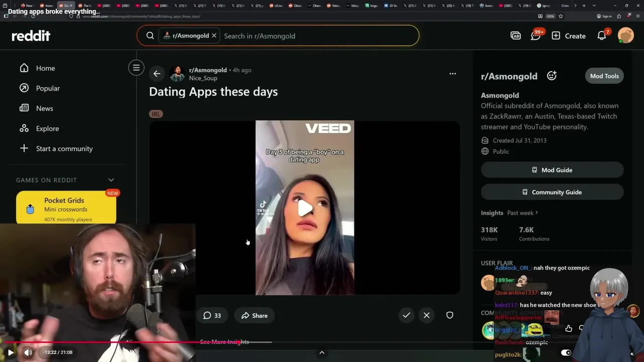Open the mod shield actions

click(450, 315)
